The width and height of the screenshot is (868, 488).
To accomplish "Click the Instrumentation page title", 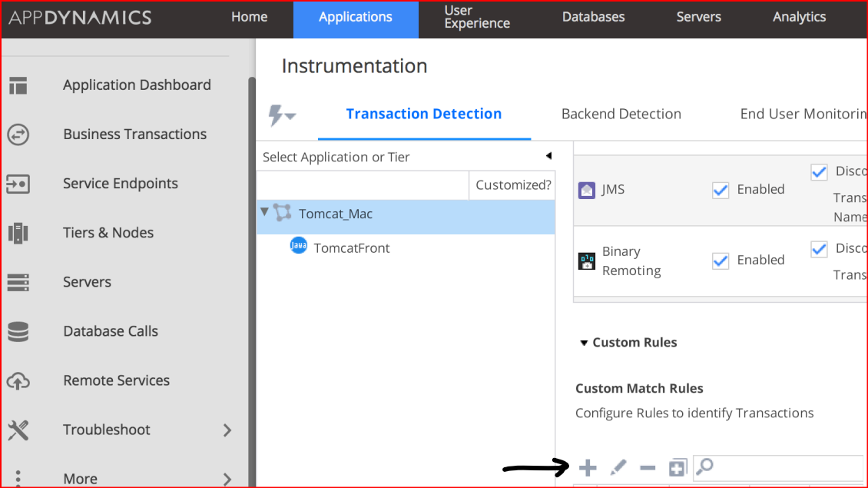I will 354,66.
